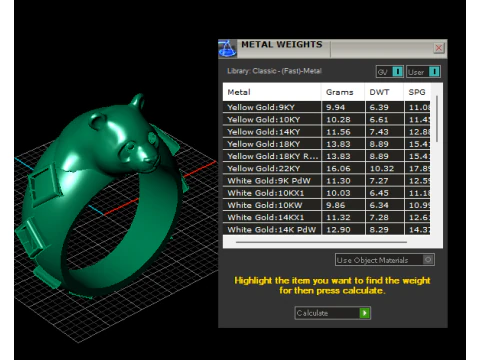
Task: Click the 11.30 grams value
Action: click(338, 181)
